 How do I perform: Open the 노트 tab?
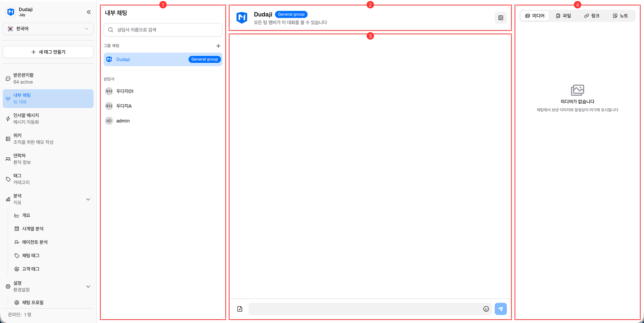point(620,15)
